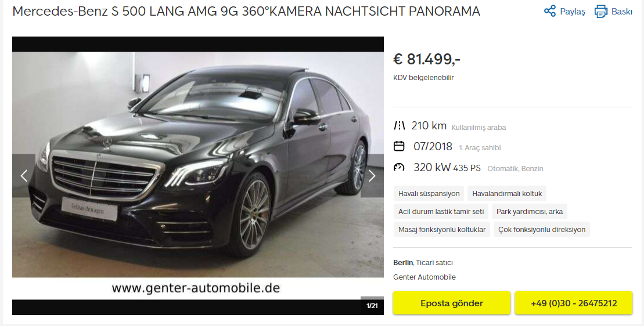Select the Park yardımcısı, arka tag
Viewport: 644px width, 326px height.
(529, 212)
